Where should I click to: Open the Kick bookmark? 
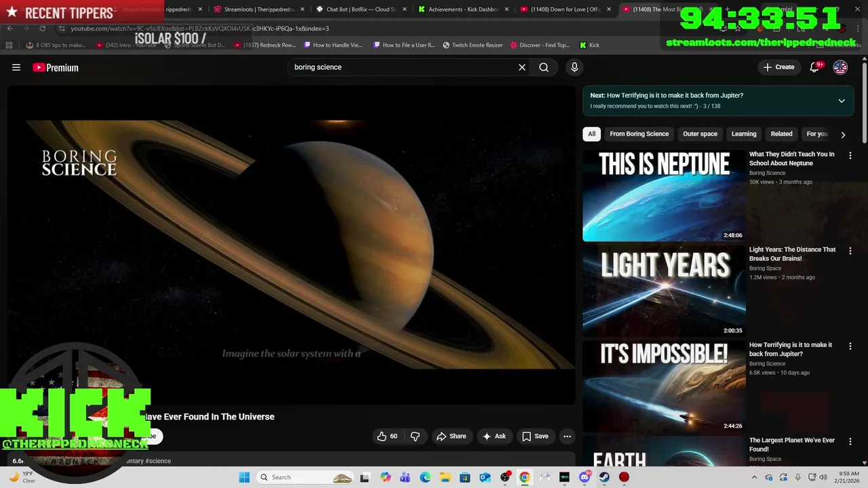point(589,45)
